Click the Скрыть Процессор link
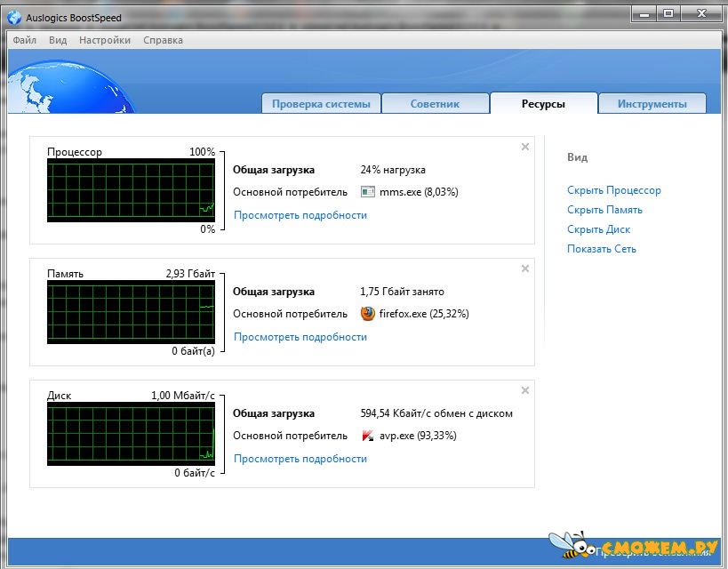This screenshot has width=728, height=569. click(x=614, y=190)
